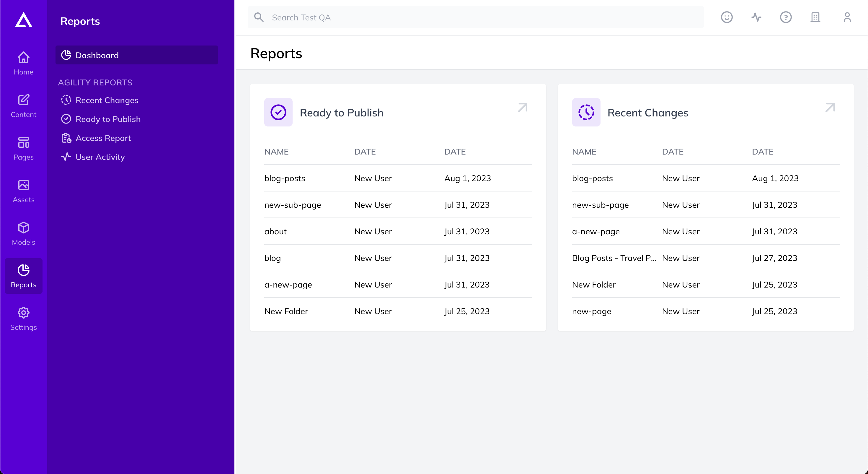Open the organization building icon

point(815,17)
